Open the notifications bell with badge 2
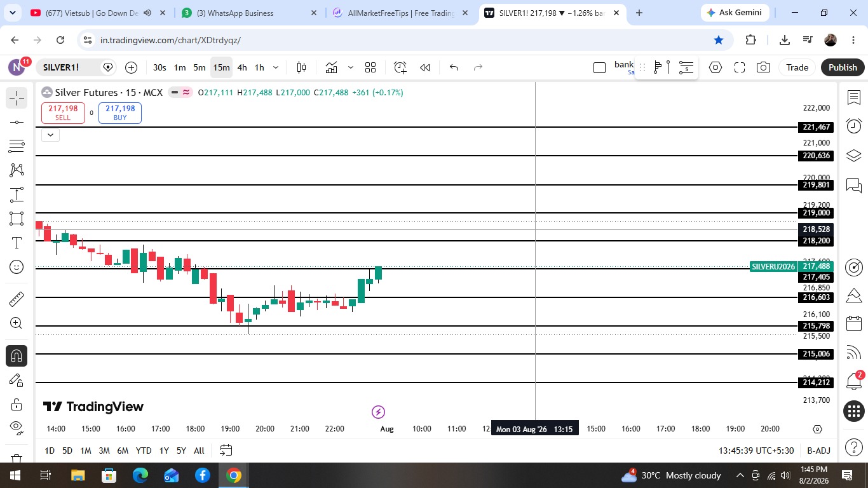Image resolution: width=868 pixels, height=488 pixels. 854,381
